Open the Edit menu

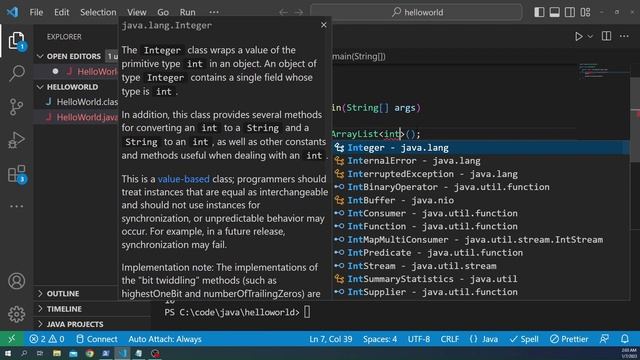[x=62, y=12]
